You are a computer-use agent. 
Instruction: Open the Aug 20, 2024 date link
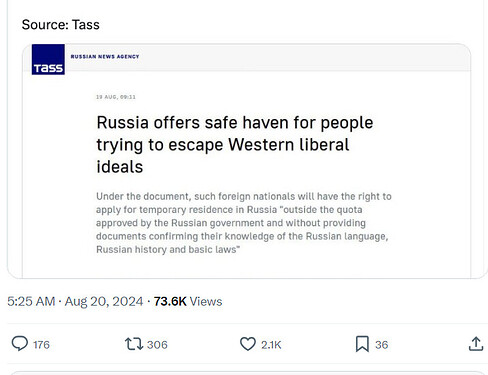click(x=104, y=301)
